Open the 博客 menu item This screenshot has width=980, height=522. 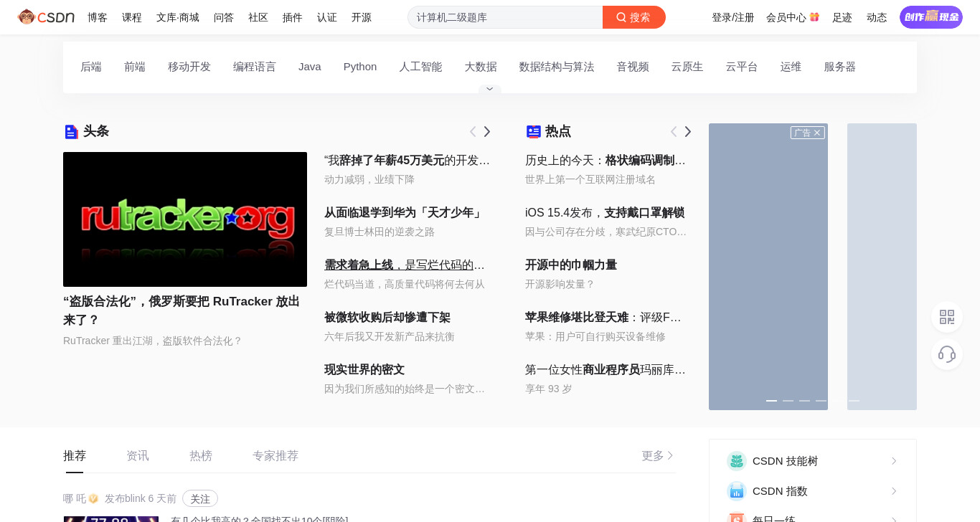(x=98, y=17)
